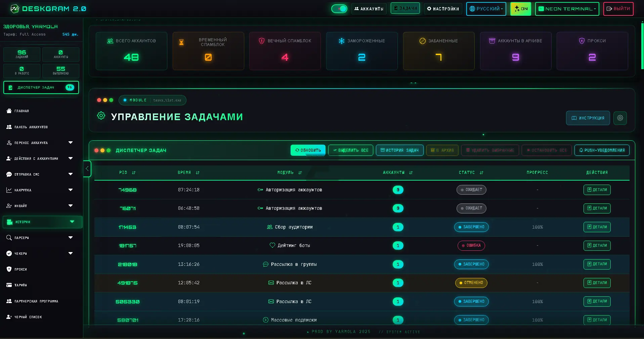Open the Аккаунты top menu
Screen dimensions: 644x339
coord(369,9)
